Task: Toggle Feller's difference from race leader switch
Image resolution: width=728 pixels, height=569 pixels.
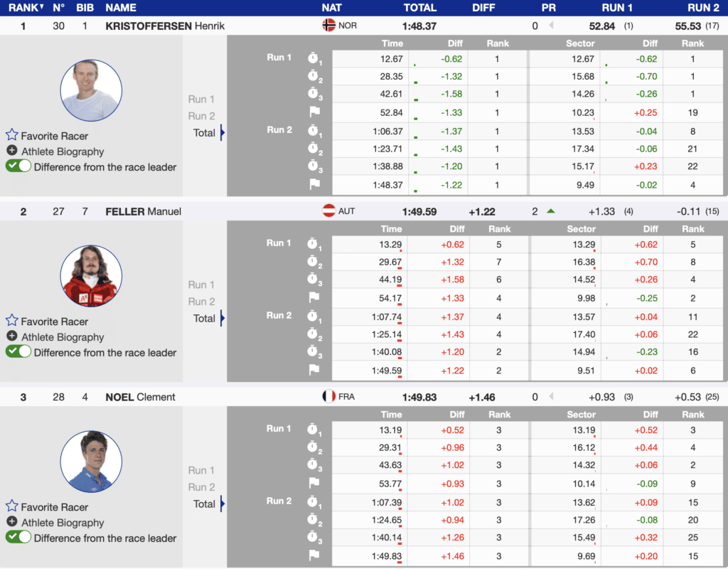Action: [x=18, y=352]
